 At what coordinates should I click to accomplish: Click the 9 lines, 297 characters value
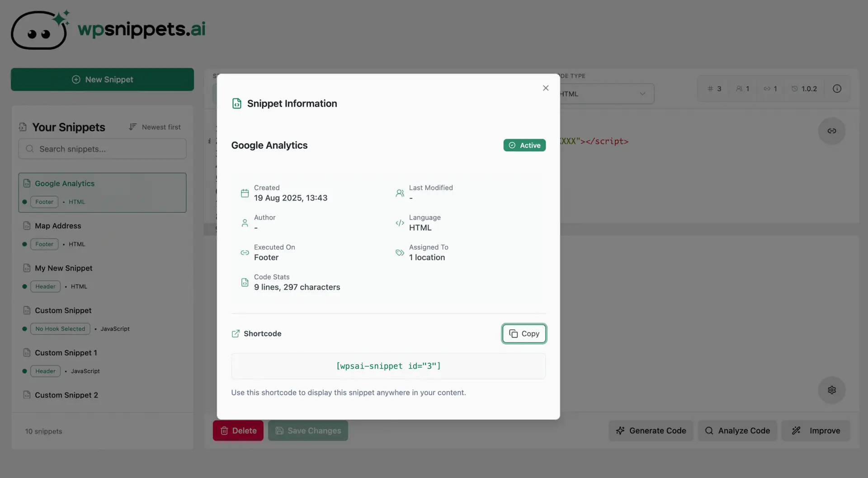297,287
